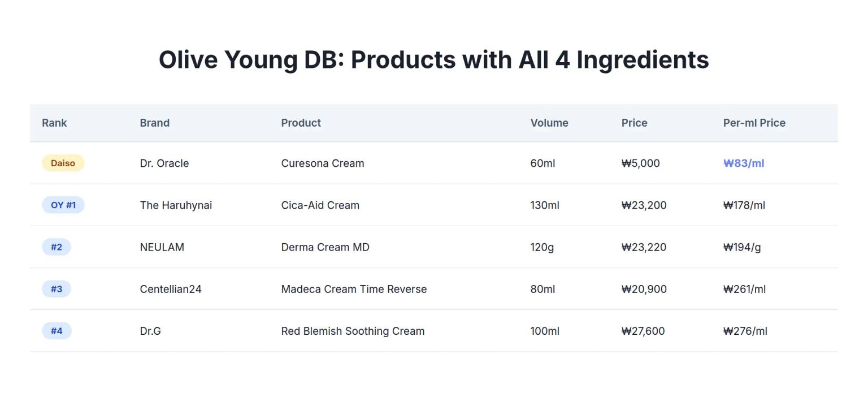Click the Daiso rank badge
Viewport: 868px width, 397px height.
pos(63,163)
